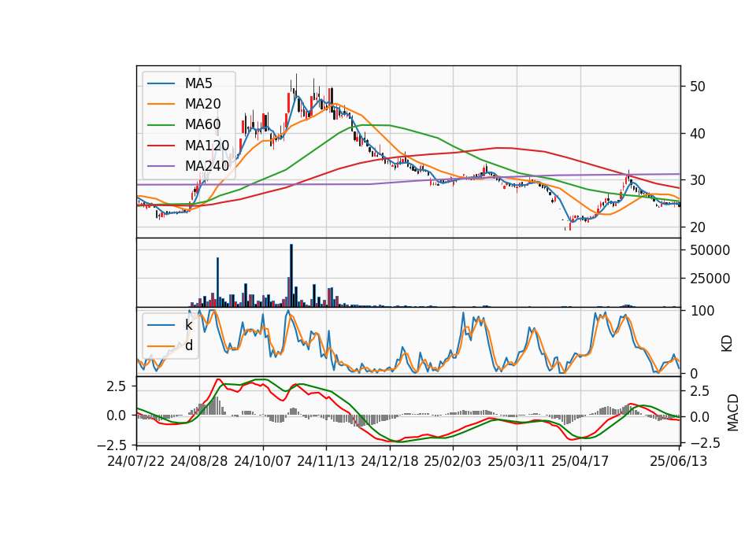Click the date label 24/07/22
Screen dimensions: 756x543
[x=136, y=461]
